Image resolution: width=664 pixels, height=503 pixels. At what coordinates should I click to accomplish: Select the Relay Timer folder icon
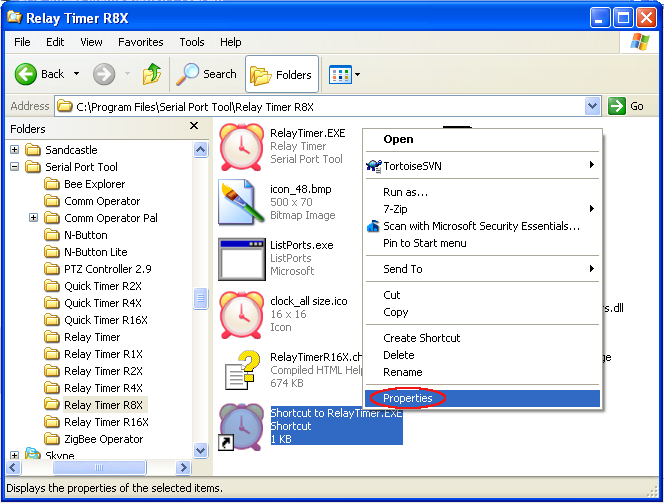[52, 337]
